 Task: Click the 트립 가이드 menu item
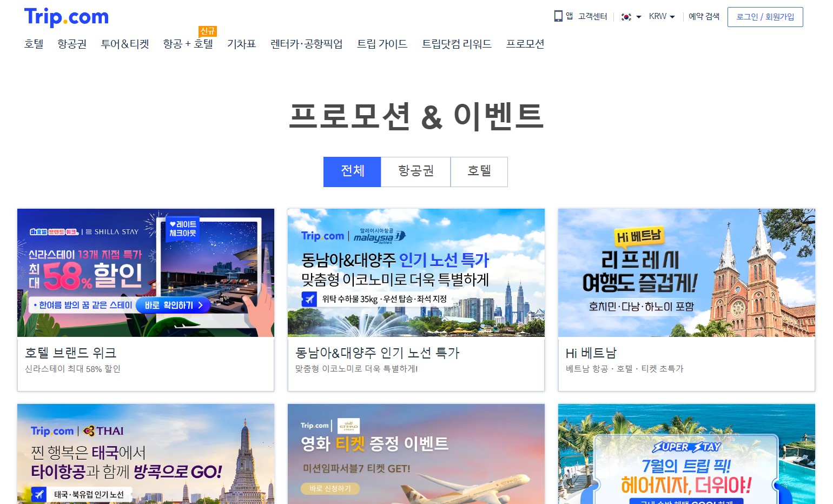(x=382, y=44)
